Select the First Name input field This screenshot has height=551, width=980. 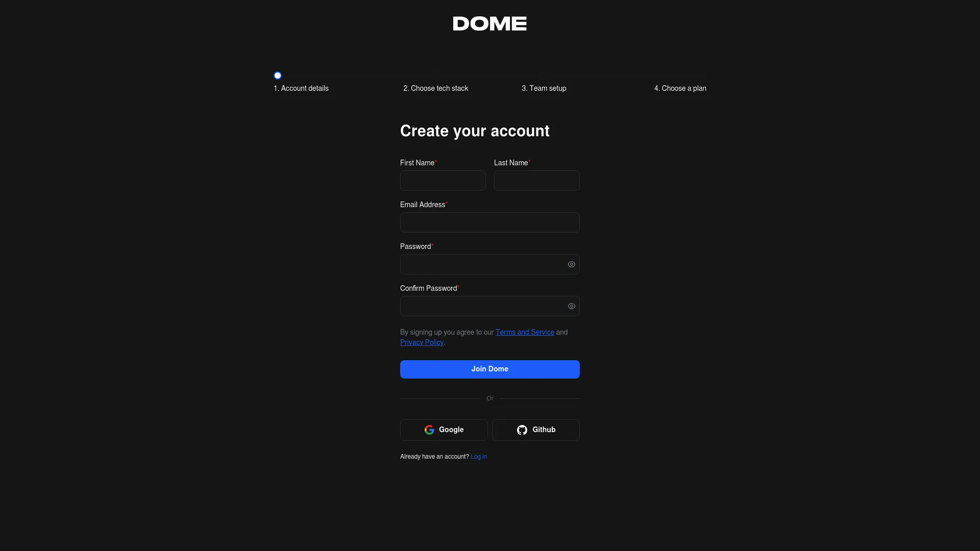coord(442,180)
